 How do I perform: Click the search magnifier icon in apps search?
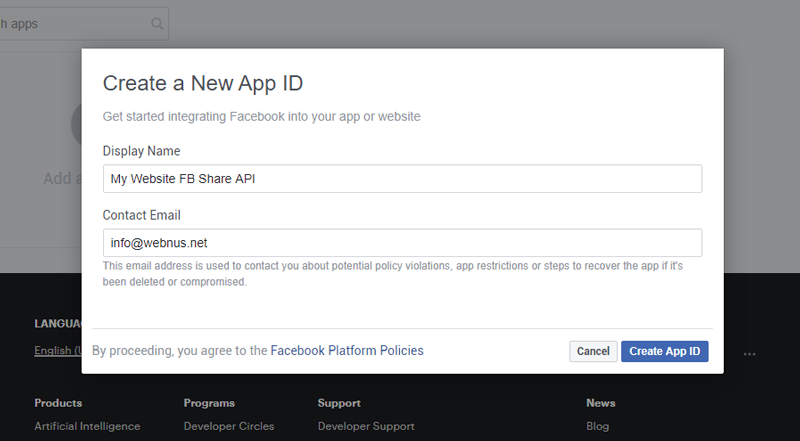(157, 23)
